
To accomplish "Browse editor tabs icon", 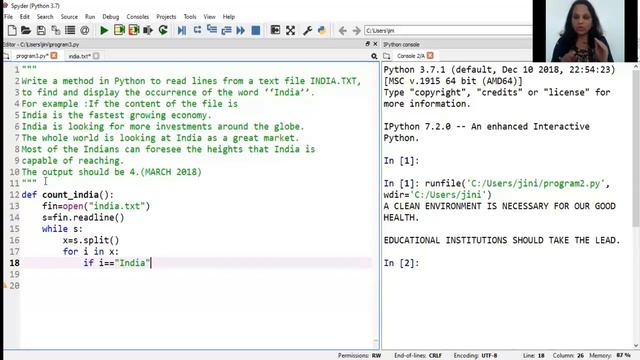I will [x=6, y=56].
